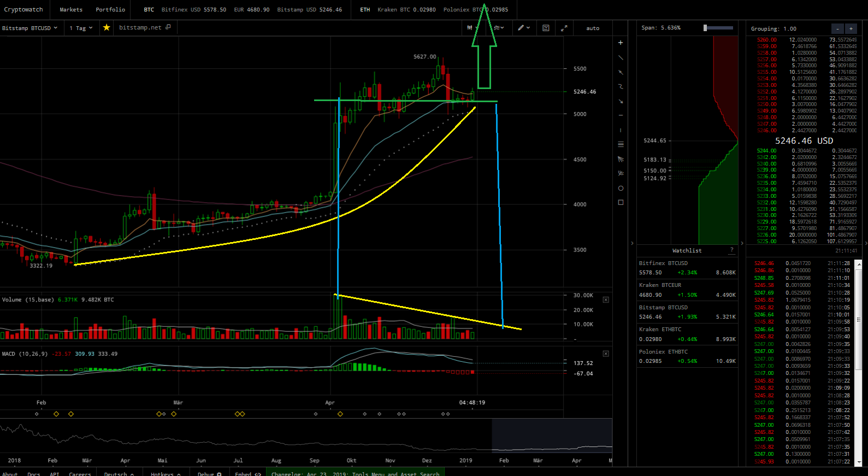
Task: Go to the Cryptowatch home logo
Action: point(23,9)
